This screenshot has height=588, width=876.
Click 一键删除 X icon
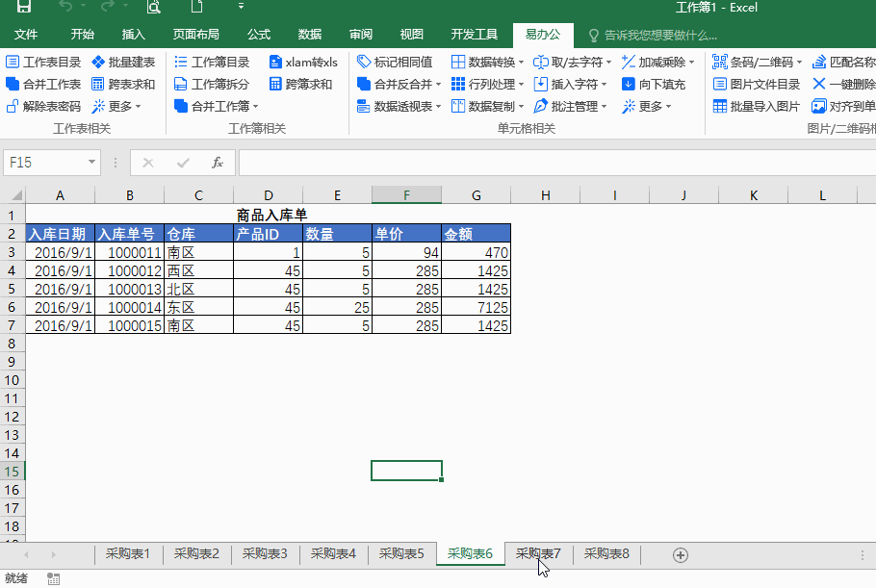[x=819, y=85]
